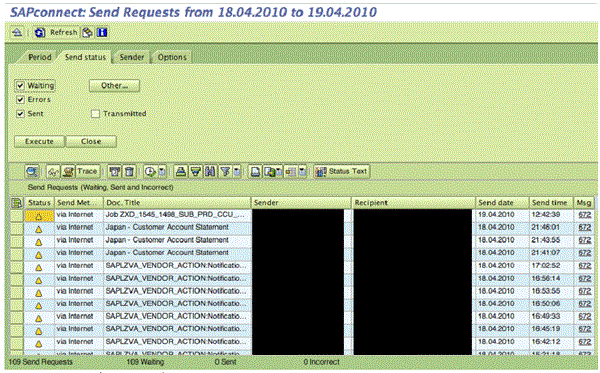Click Job ZXD_1545_1498_SUB_PRD_CCU document title

point(175,215)
